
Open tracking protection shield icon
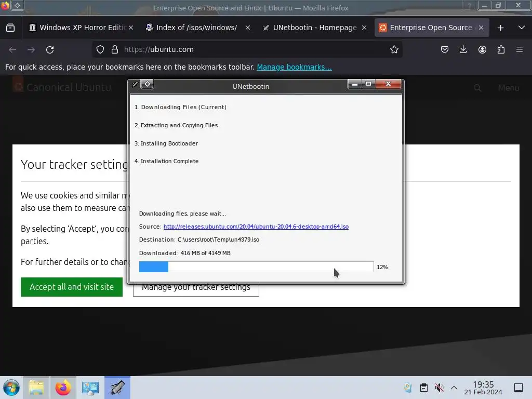click(100, 49)
